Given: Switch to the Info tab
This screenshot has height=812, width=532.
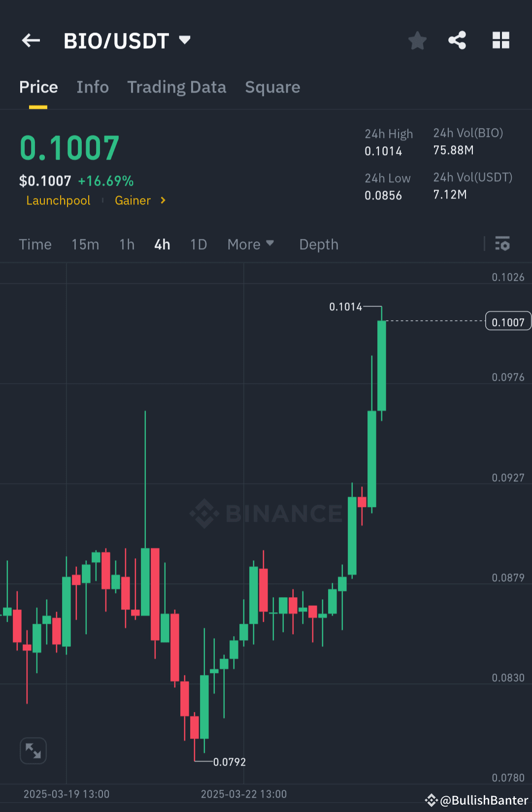Looking at the screenshot, I should [x=93, y=87].
